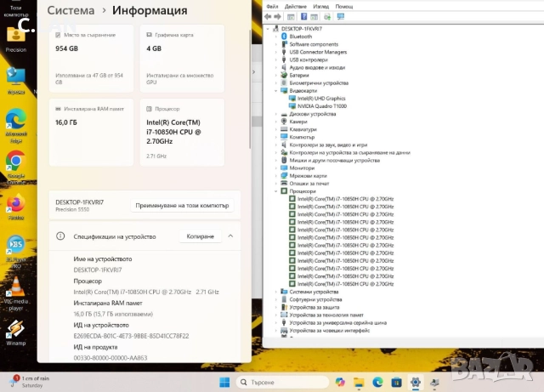544x392 pixels.
Task: Open File Explorer from the taskbar
Action: click(x=359, y=382)
